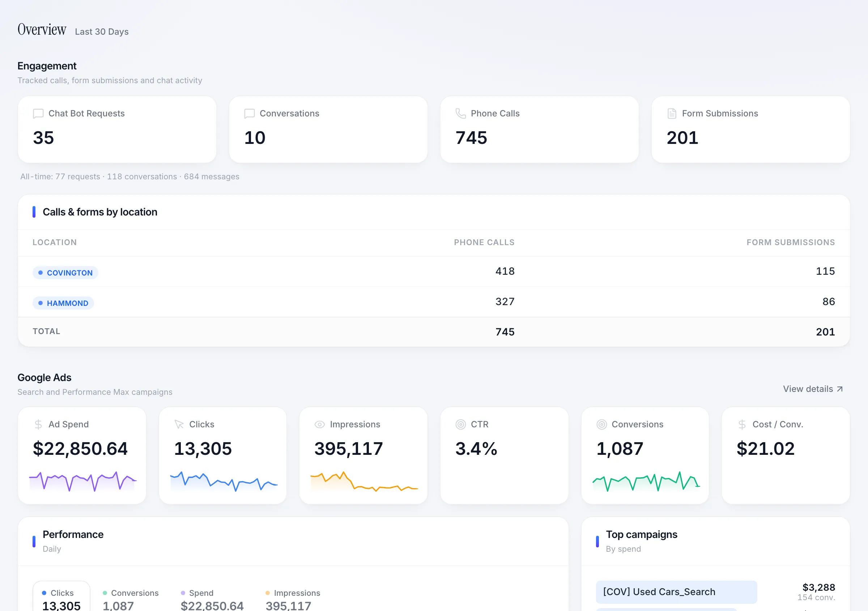Click Hammond form submissions value 86
This screenshot has height=611, width=868.
click(829, 302)
